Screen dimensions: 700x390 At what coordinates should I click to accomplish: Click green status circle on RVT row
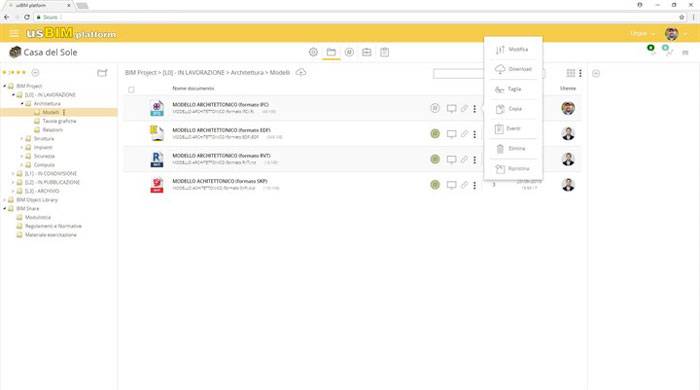point(435,159)
